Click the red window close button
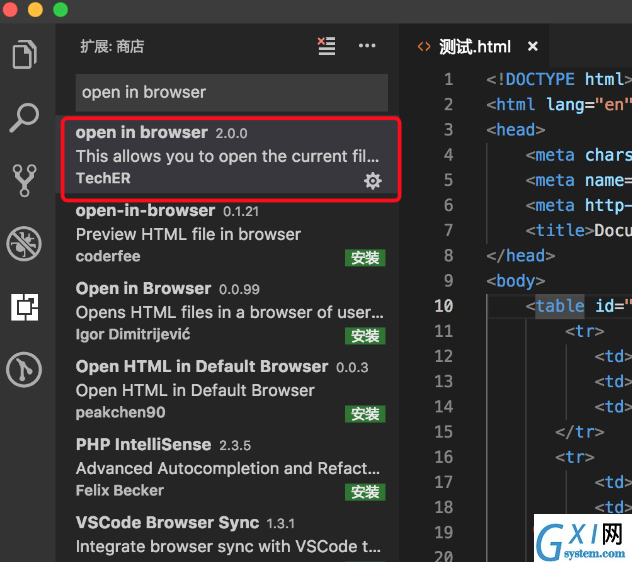Viewport: 632px width, 562px height. 10,9
